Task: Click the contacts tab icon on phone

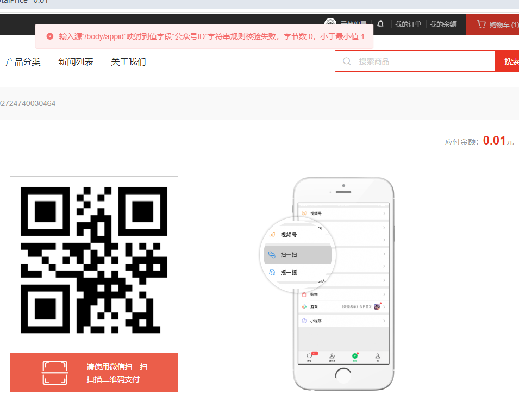Action: 332,356
